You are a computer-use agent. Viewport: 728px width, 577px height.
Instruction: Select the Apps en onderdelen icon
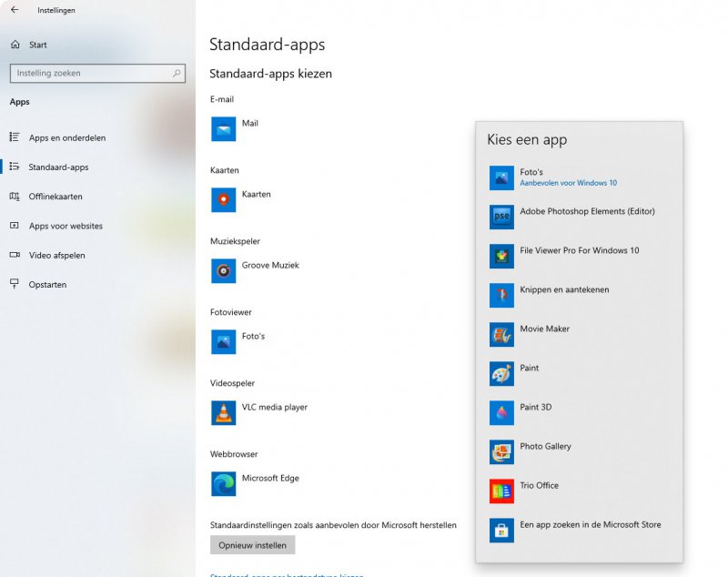pyautogui.click(x=15, y=137)
